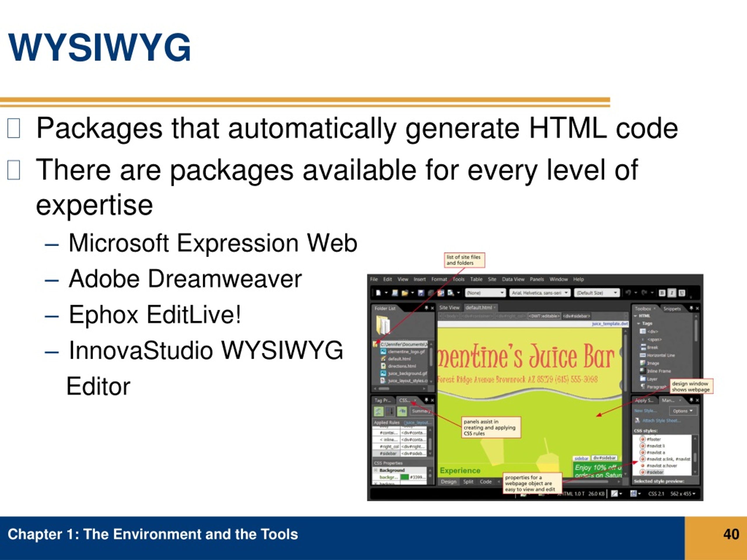The image size is (747, 560).
Task: Click the Inline Frame icon in Toolbox
Action: tap(643, 371)
